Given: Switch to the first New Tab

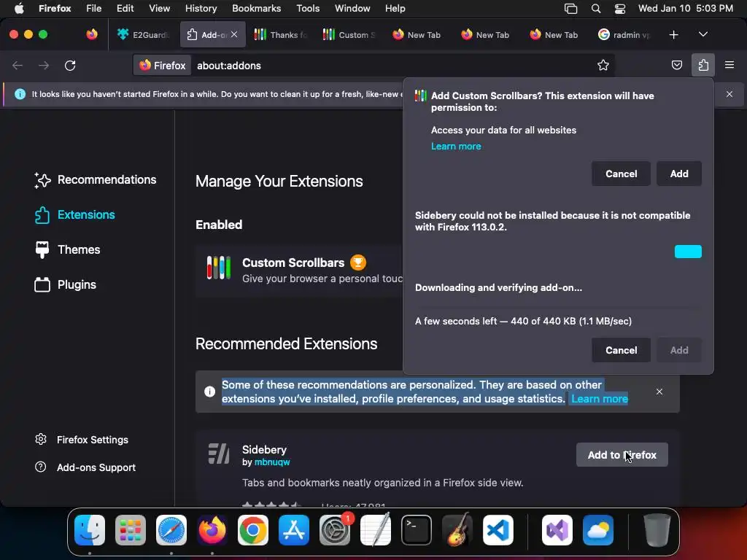Looking at the screenshot, I should [x=417, y=35].
